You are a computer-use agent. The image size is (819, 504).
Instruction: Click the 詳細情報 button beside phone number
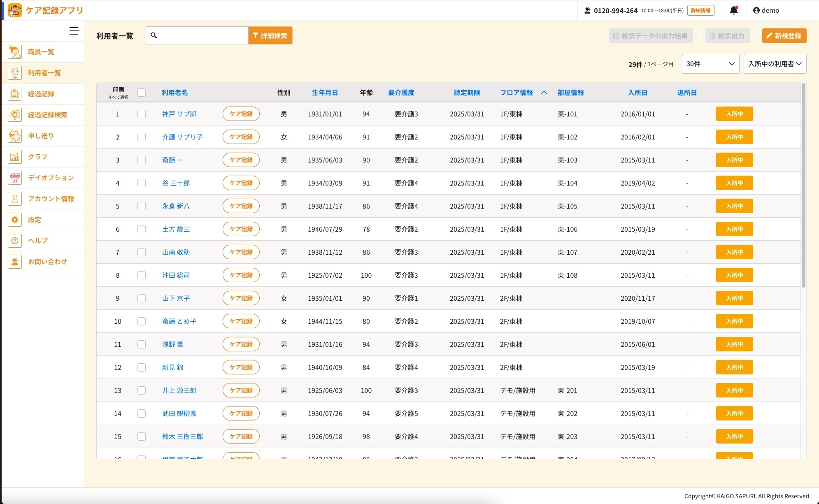click(x=700, y=10)
